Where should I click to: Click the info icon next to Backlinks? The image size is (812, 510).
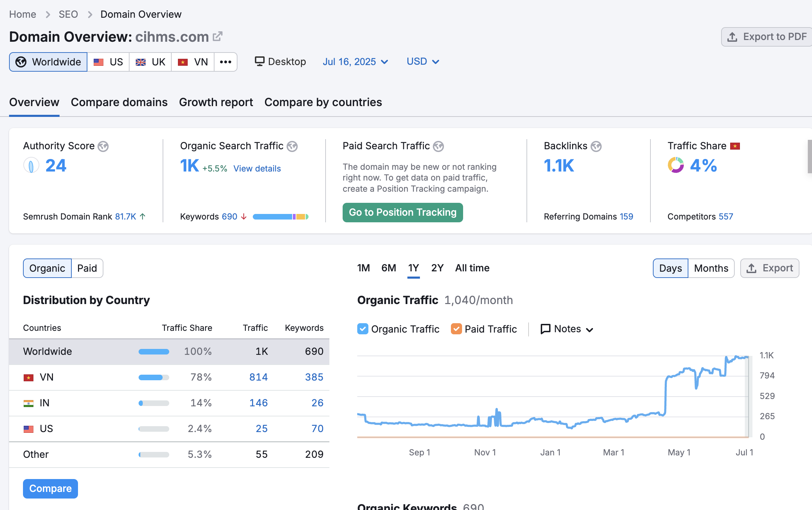596,146
